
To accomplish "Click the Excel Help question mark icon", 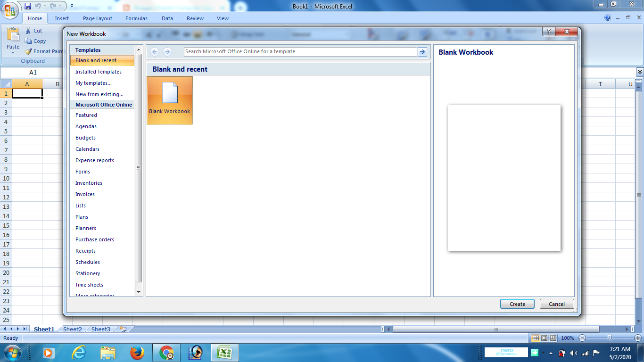I will point(608,18).
